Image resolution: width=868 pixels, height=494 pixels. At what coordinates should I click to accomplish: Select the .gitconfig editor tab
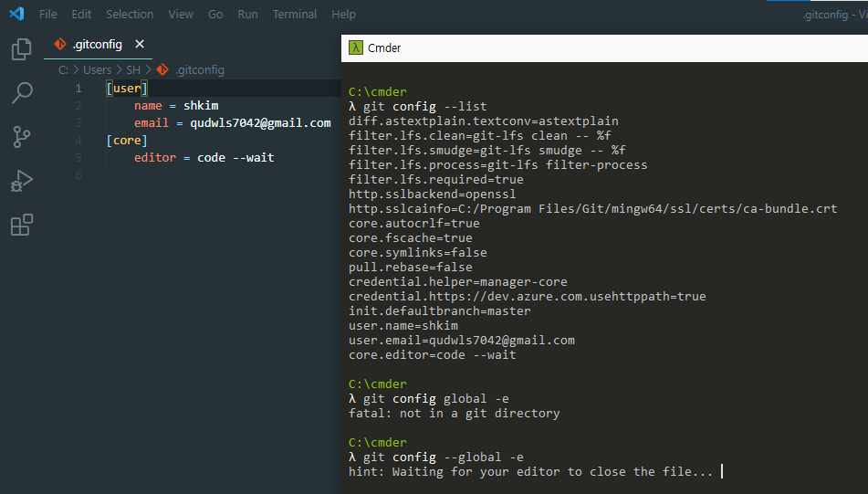point(98,45)
